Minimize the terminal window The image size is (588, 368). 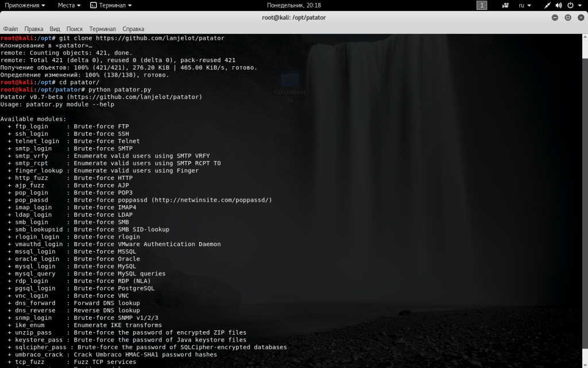[555, 18]
